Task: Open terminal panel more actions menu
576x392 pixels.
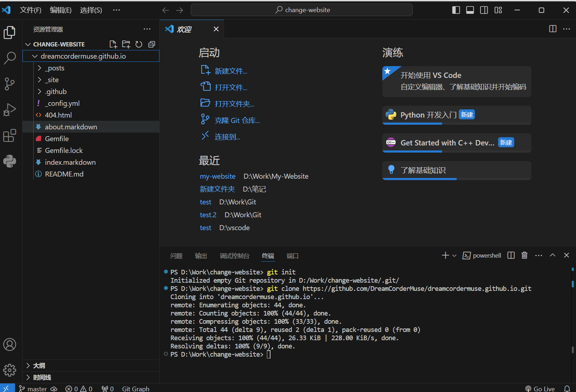Action: click(x=538, y=255)
